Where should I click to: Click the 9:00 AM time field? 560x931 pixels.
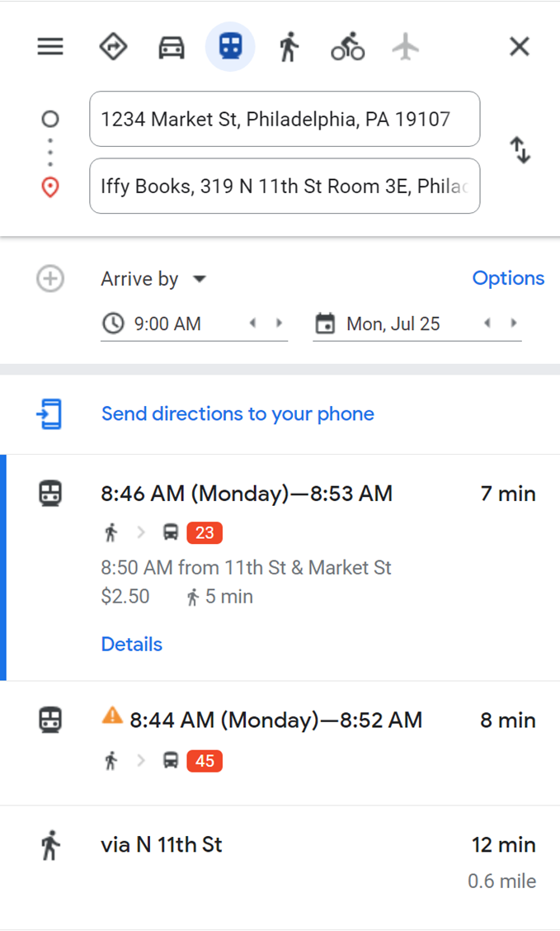tap(168, 324)
